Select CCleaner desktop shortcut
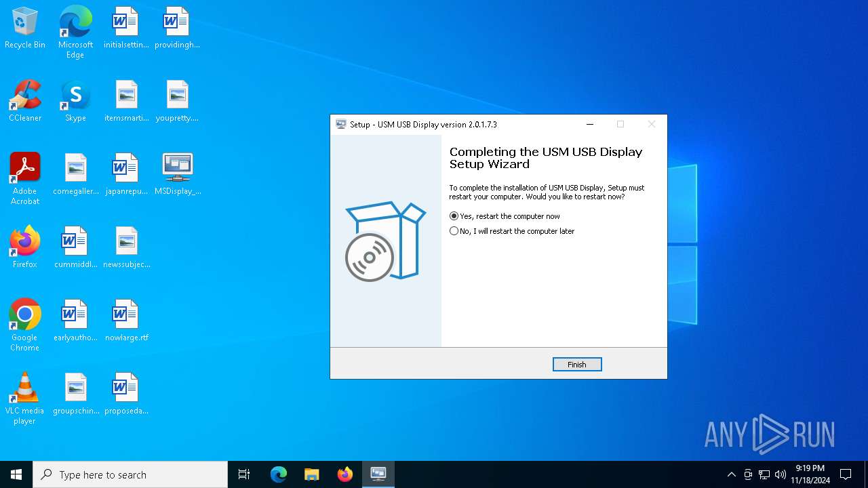This screenshot has width=868, height=488. tap(25, 102)
